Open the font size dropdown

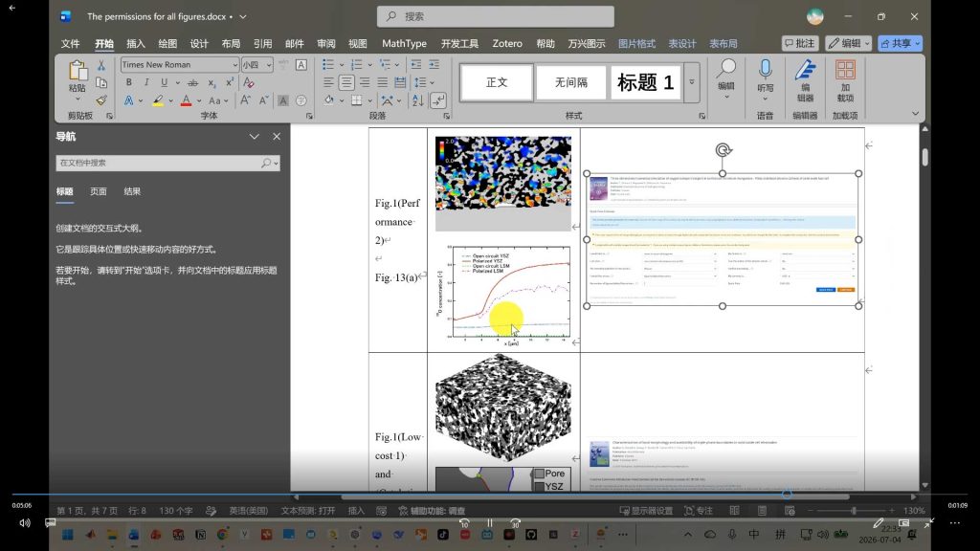click(x=269, y=65)
